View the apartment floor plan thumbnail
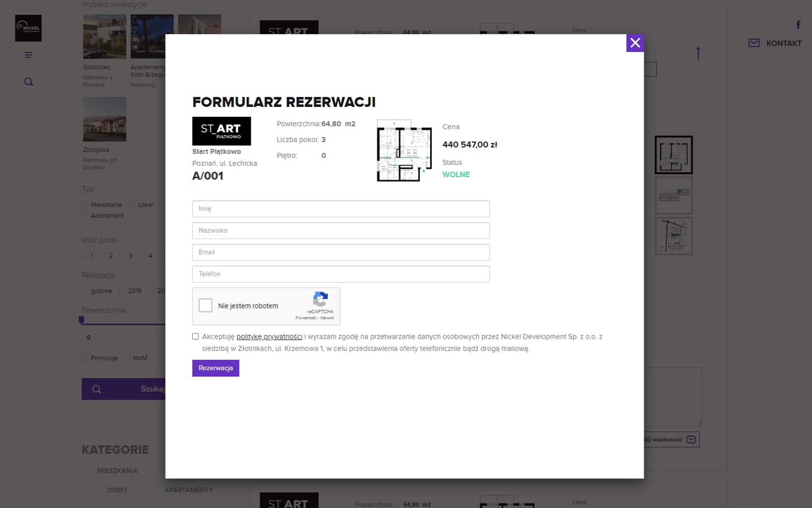 pyautogui.click(x=404, y=150)
